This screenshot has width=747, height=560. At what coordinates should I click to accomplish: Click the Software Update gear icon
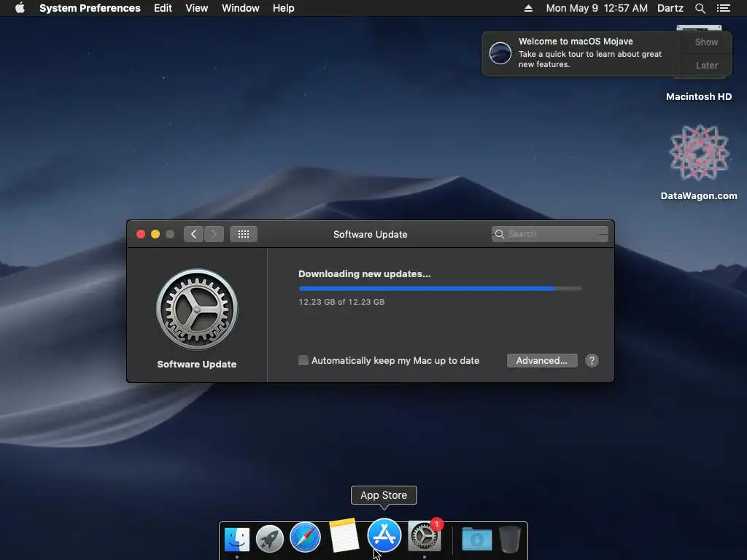(197, 309)
